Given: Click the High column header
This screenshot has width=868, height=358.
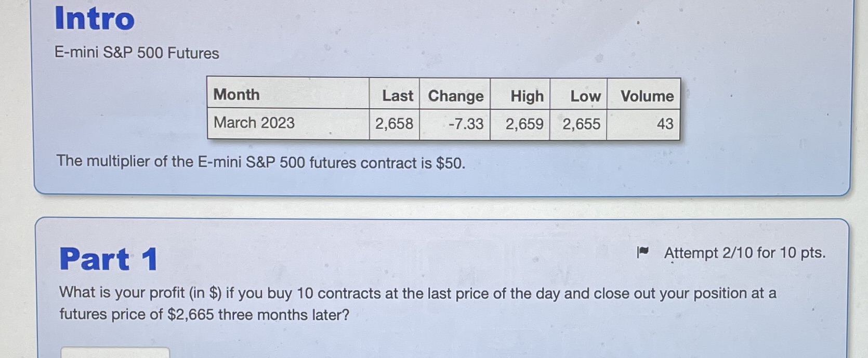Looking at the screenshot, I should (527, 96).
